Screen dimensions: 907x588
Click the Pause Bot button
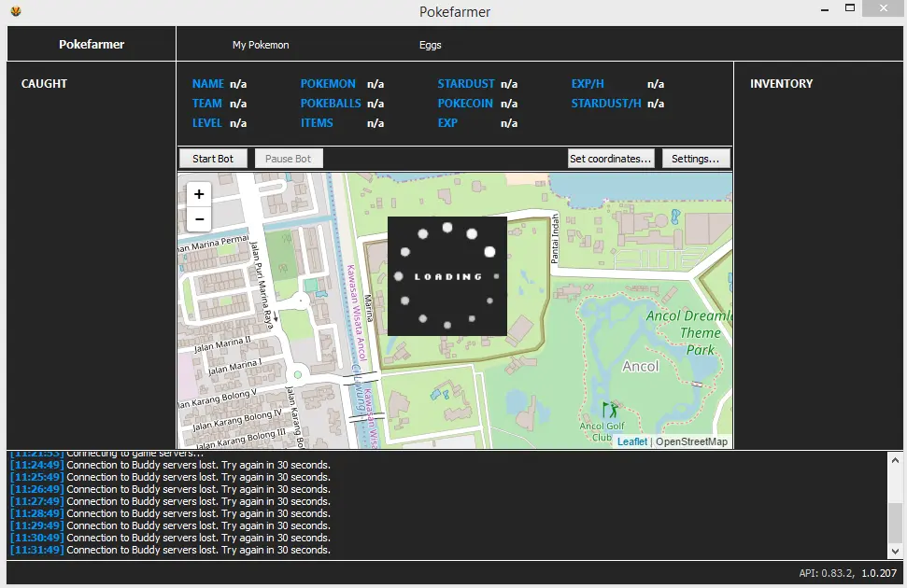click(288, 159)
